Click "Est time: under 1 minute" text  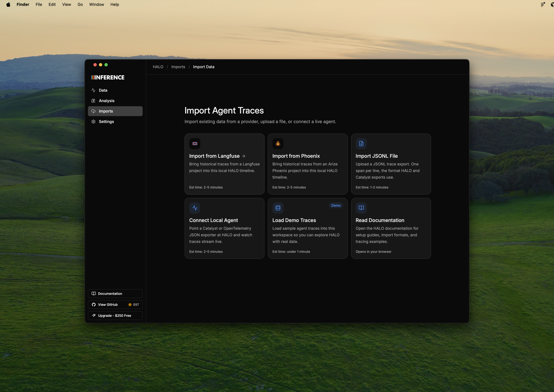tap(291, 252)
